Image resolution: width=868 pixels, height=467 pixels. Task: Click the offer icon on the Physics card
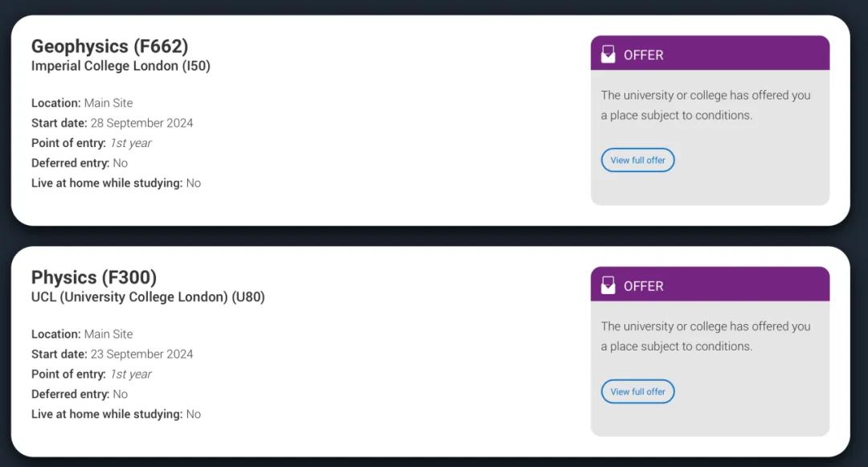click(x=608, y=285)
